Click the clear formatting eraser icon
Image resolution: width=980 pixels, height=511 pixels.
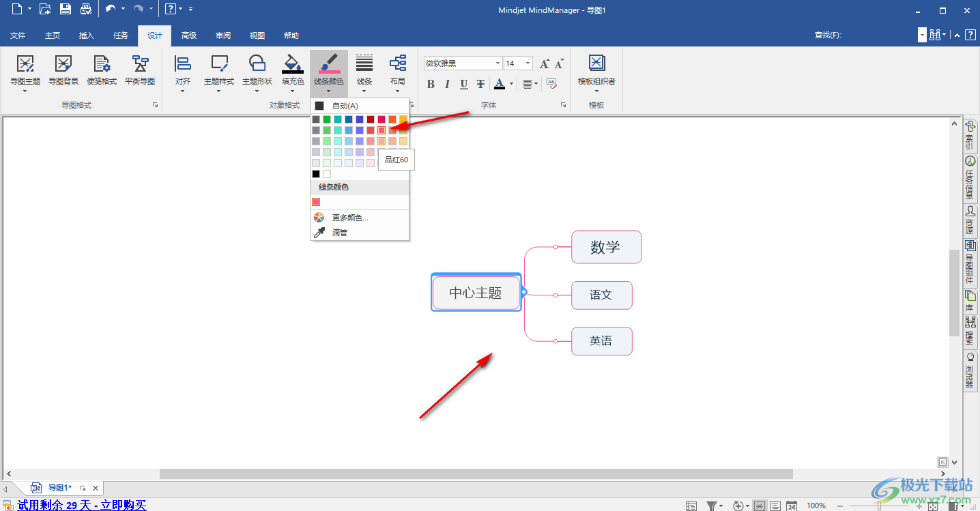click(x=551, y=84)
